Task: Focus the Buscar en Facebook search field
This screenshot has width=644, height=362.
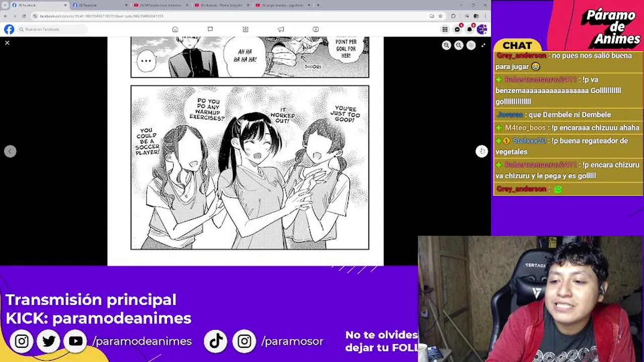Action: [52, 29]
